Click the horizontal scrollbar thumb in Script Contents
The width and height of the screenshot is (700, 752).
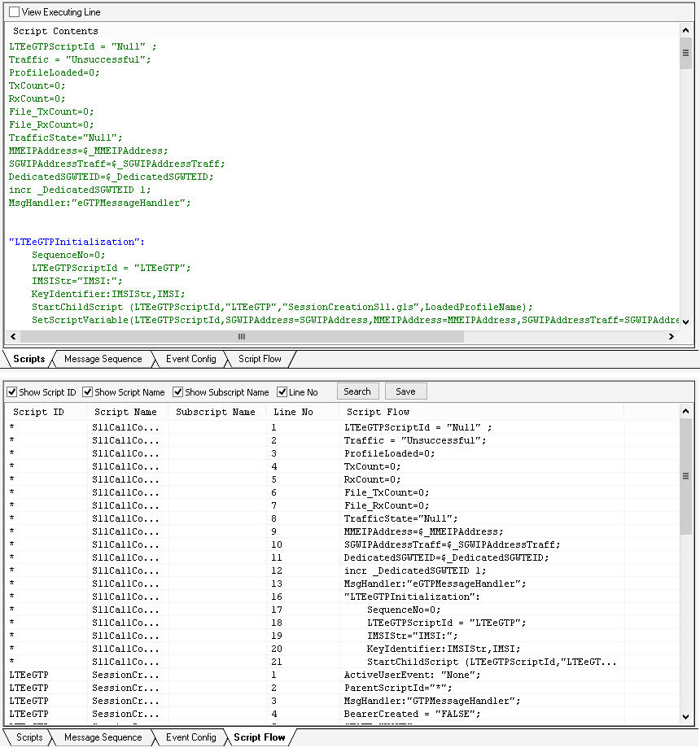(241, 336)
